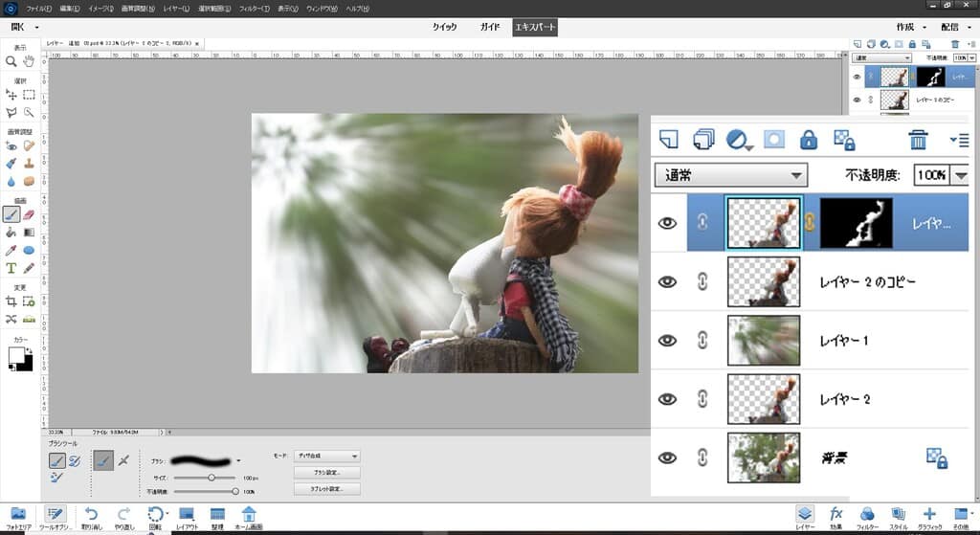Hide the レイヤー 1 layer
Image resolution: width=980 pixels, height=535 pixels.
click(x=668, y=341)
